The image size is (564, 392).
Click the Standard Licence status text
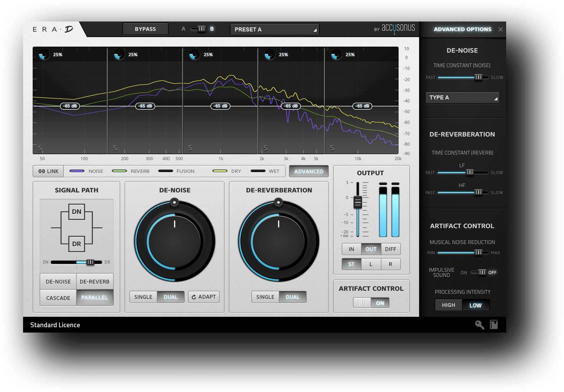pyautogui.click(x=55, y=325)
